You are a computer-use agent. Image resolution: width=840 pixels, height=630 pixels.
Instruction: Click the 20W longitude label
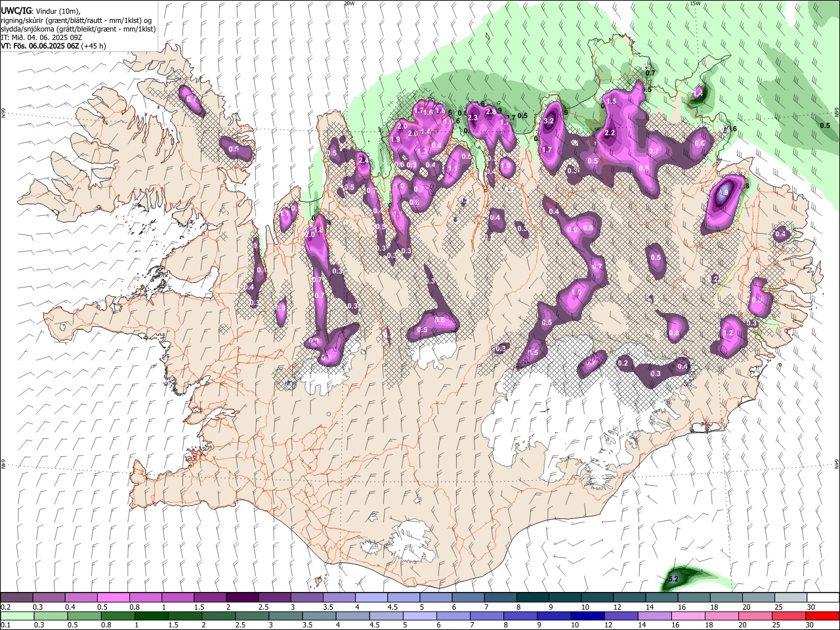coord(349,3)
